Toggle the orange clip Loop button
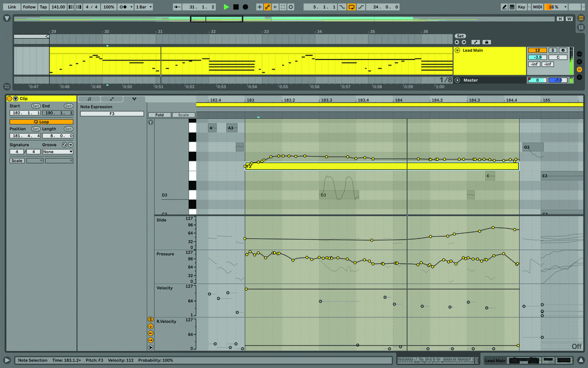Screen dimensions: 588x368 pyautogui.click(x=41, y=122)
